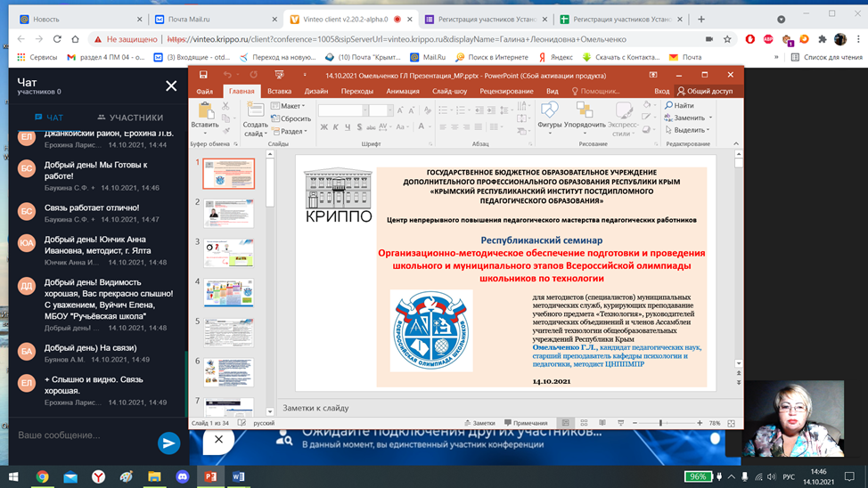Select slide 3 thumbnail
868x488 pixels.
[x=229, y=253]
